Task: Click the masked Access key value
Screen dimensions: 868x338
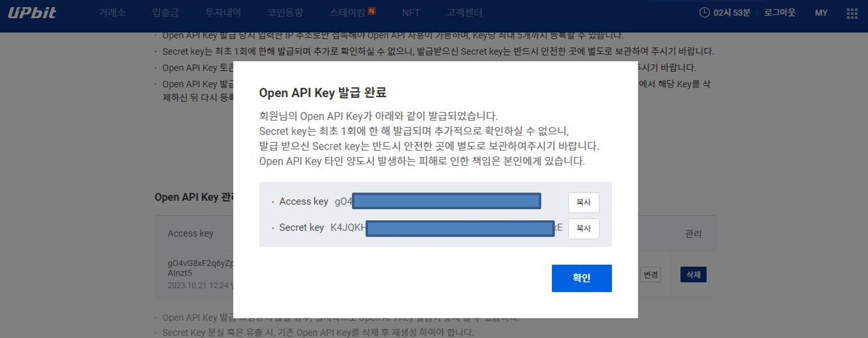Action: (x=446, y=201)
